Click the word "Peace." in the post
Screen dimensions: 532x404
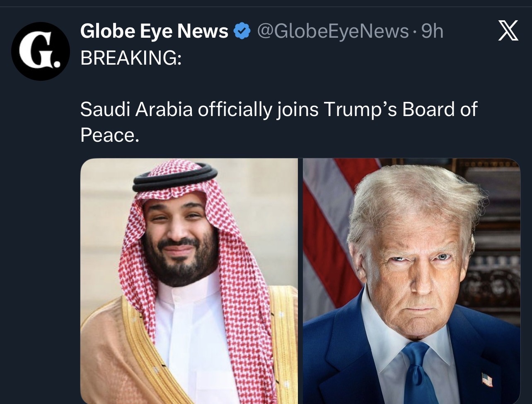click(109, 135)
